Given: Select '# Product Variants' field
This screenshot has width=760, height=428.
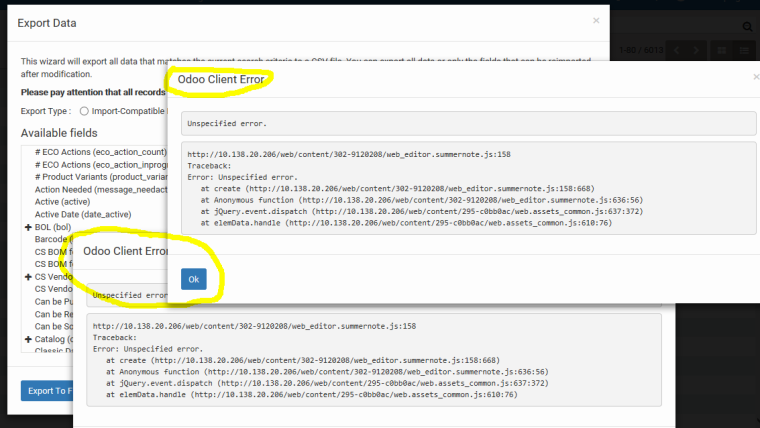Looking at the screenshot, I should pyautogui.click(x=101, y=177).
